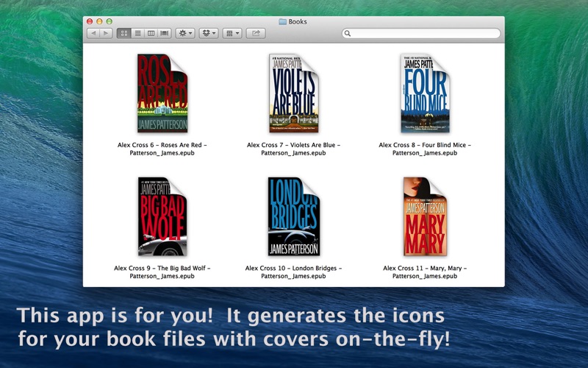Click the search magnifier icon

pos(348,33)
